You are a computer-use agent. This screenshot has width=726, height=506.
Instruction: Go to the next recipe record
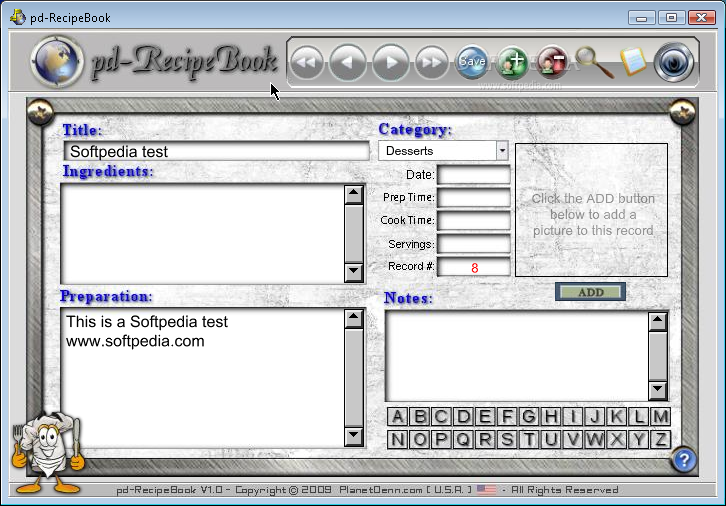391,62
